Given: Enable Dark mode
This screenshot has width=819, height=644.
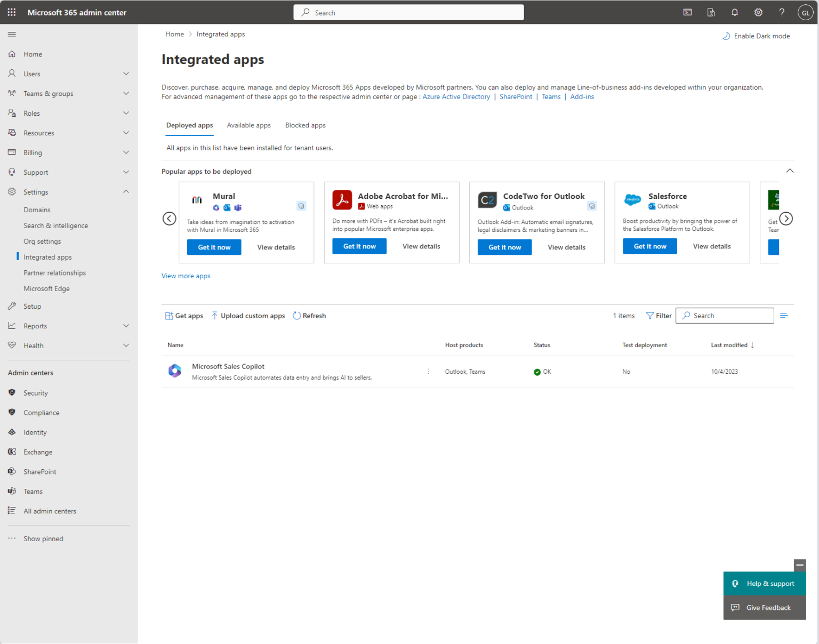Looking at the screenshot, I should point(756,36).
